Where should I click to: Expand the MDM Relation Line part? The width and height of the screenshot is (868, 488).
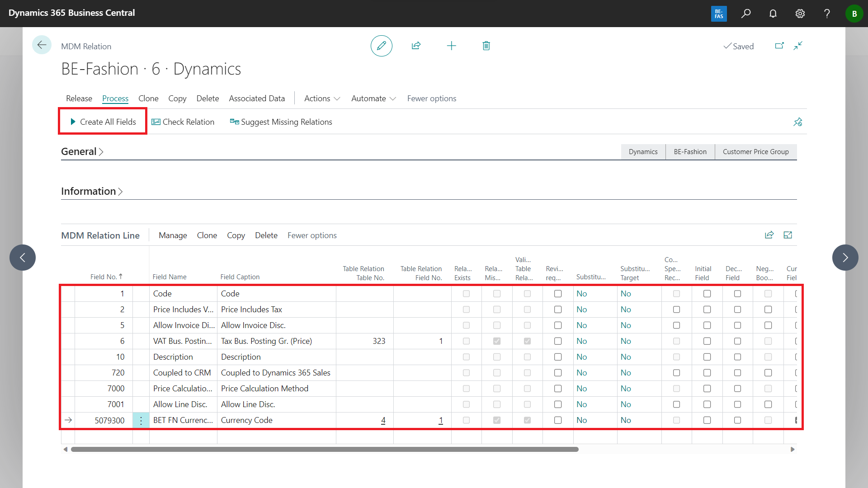(788, 235)
